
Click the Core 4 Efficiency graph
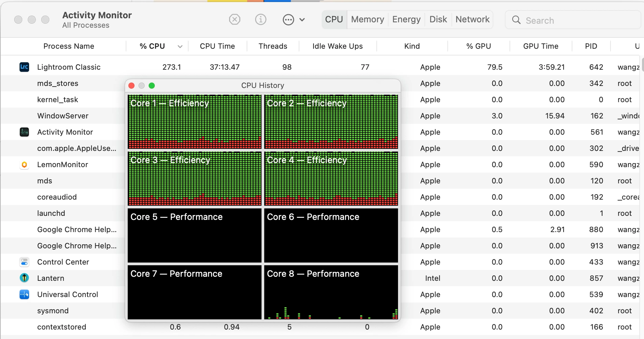[331, 179]
